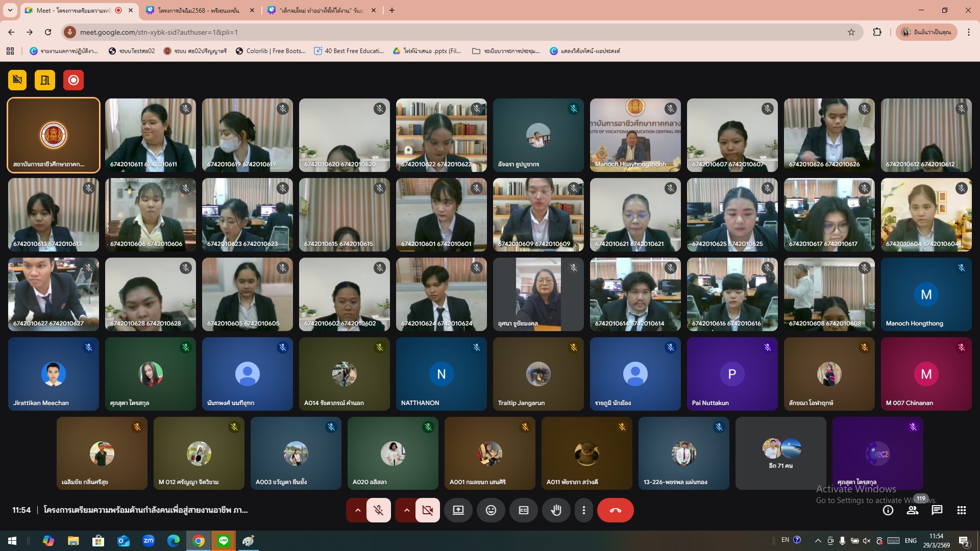Unmute the microphone
Screen dimensions: 980x551
[378, 510]
